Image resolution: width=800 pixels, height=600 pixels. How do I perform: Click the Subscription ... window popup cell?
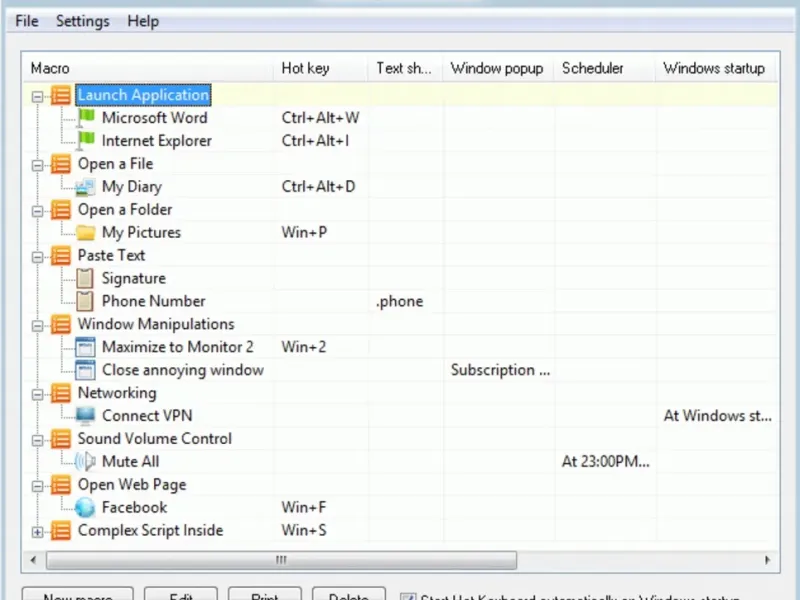(x=501, y=370)
